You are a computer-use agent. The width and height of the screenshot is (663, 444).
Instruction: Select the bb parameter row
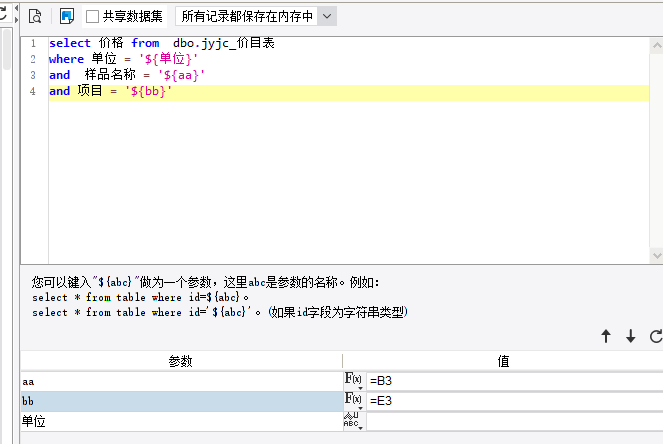point(182,401)
